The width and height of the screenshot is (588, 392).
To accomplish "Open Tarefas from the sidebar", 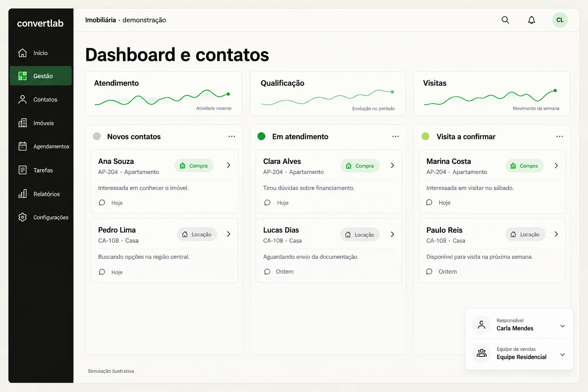I will (x=41, y=170).
